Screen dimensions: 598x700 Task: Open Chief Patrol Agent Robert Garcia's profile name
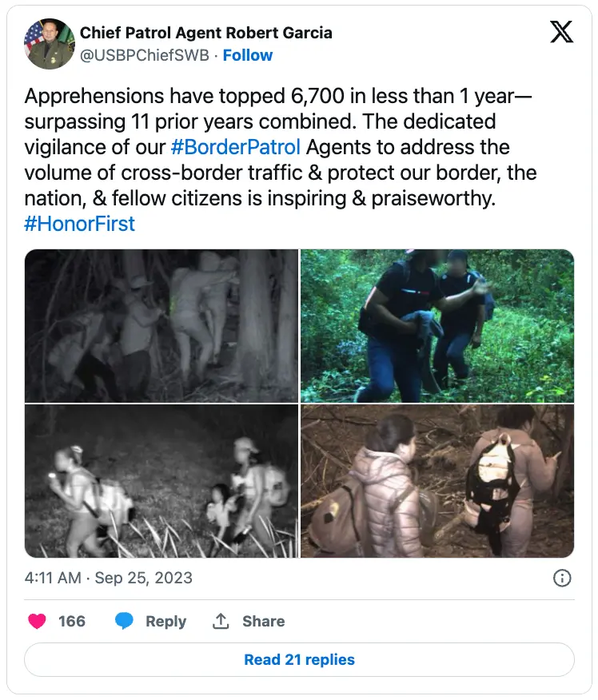coord(205,33)
